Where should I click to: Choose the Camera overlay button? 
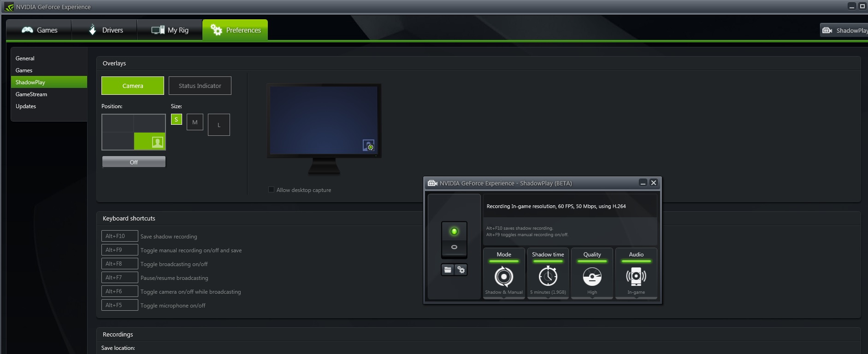tap(133, 86)
